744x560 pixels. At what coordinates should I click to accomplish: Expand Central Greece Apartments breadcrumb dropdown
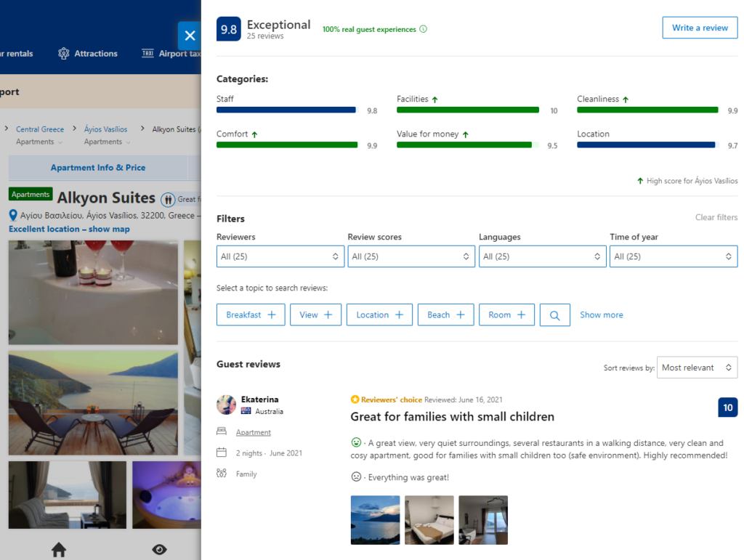click(39, 142)
